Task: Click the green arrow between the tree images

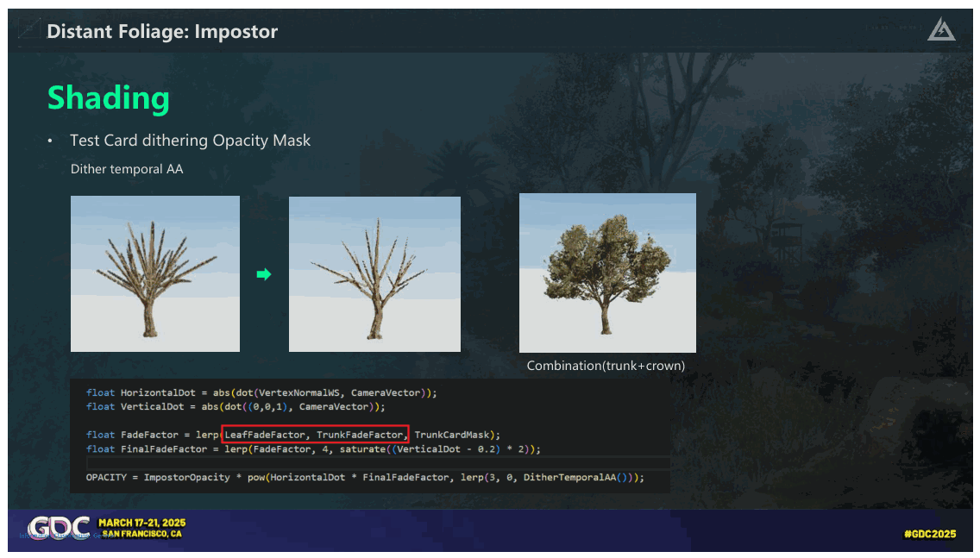Action: [264, 274]
